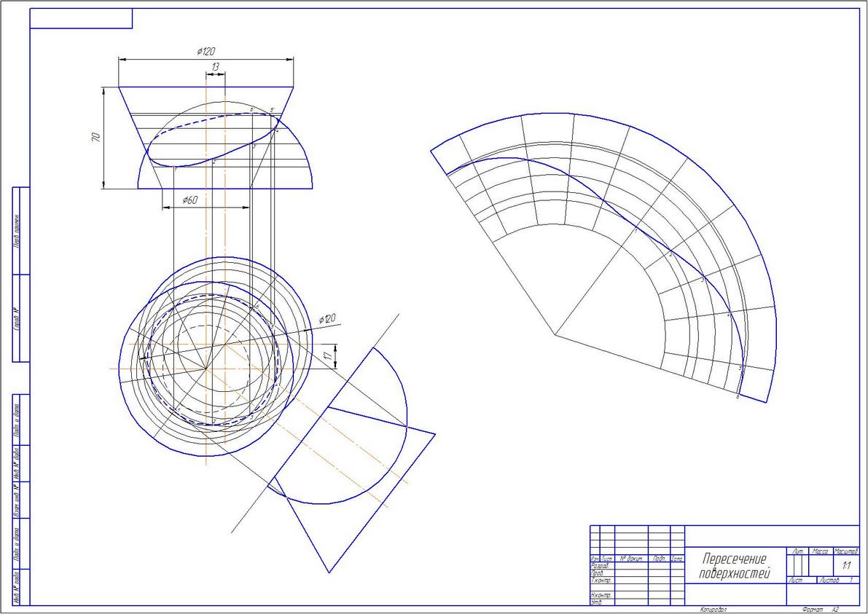868x614 pixels.
Task: Select the ø120 dimension above the cone
Action: (x=206, y=52)
